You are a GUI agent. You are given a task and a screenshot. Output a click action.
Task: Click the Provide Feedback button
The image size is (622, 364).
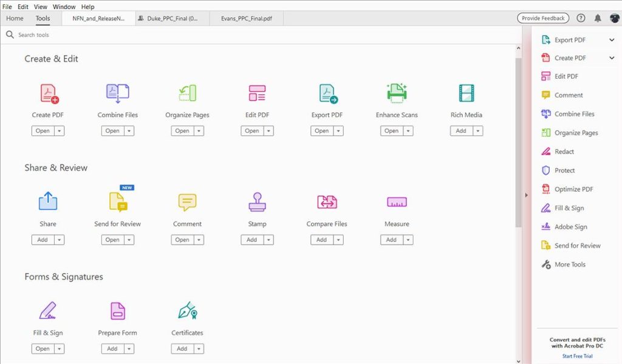542,18
